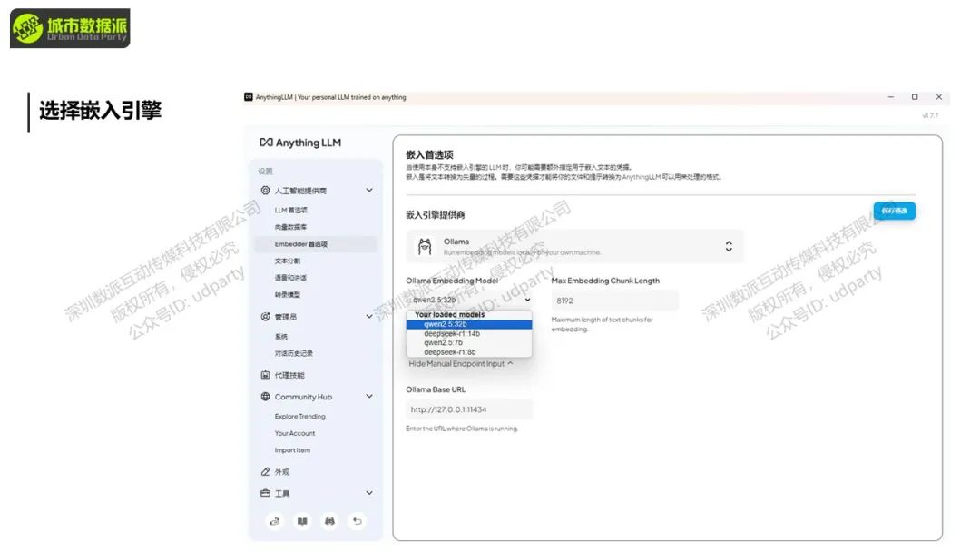Click the text Enter the URL where Ollama is running
This screenshot has height=552, width=980.
click(462, 429)
